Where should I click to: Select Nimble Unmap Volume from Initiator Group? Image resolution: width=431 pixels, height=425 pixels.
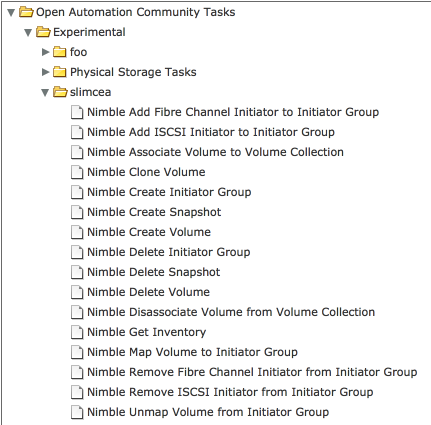[x=208, y=412]
